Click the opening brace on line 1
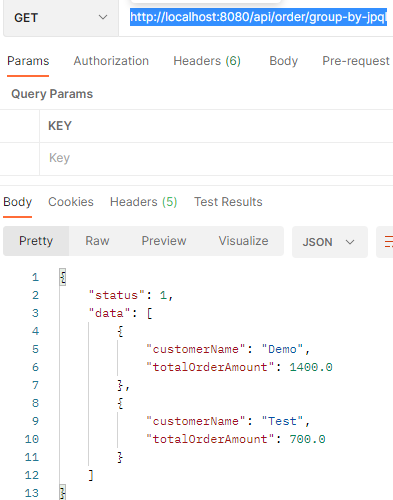This screenshot has height=500, width=393. (63, 277)
